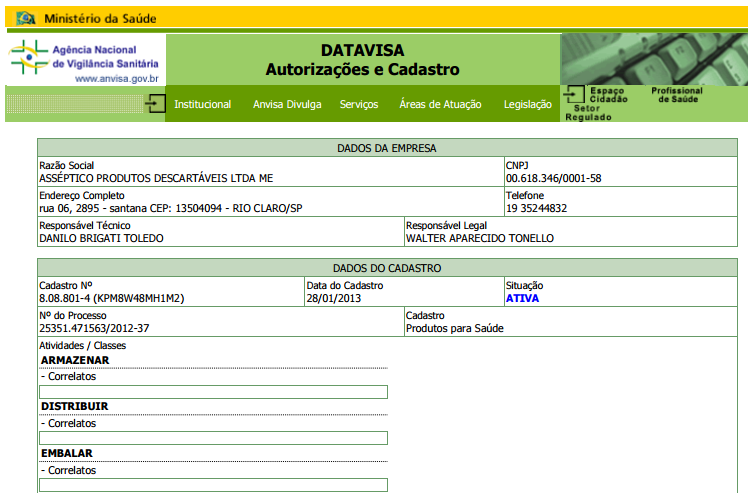Click the DADOS DO CADASTRO header

point(387,268)
